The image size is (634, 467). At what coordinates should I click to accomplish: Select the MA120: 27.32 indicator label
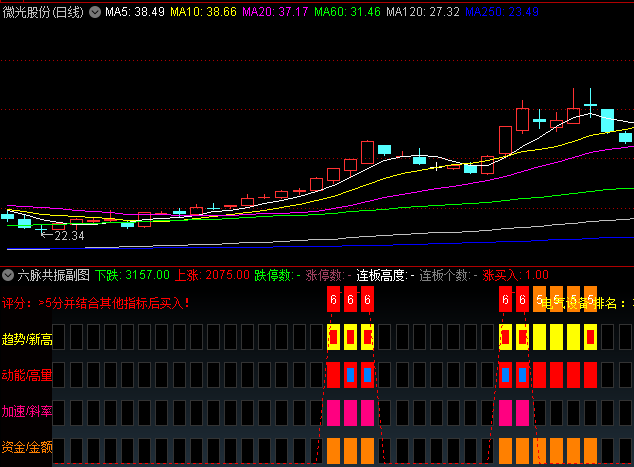pyautogui.click(x=423, y=12)
